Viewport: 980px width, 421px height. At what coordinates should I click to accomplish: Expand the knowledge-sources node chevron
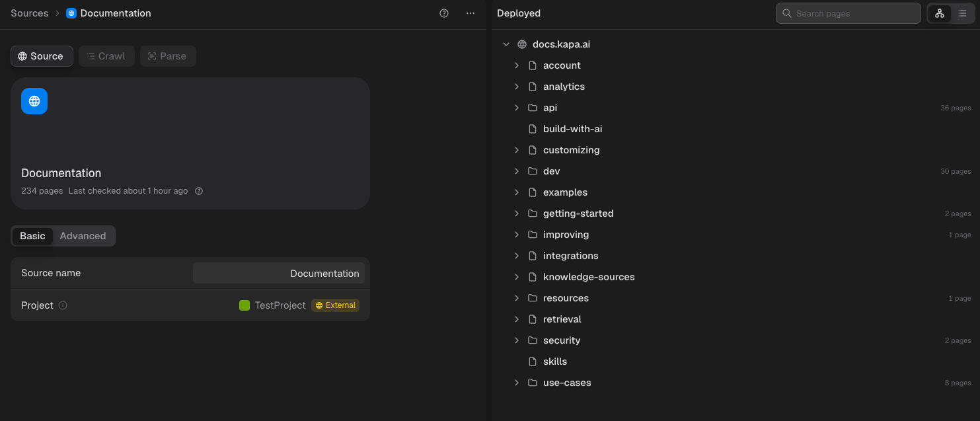[x=517, y=277]
